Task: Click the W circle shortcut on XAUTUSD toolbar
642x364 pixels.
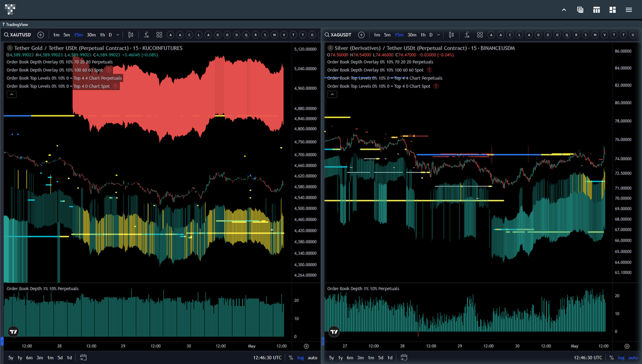Action: 274,35
